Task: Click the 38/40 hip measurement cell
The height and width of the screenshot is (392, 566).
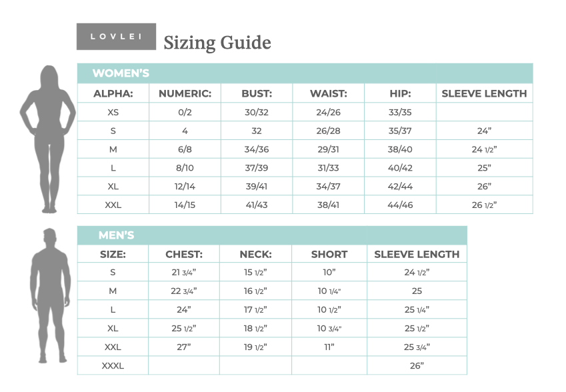Action: click(400, 149)
